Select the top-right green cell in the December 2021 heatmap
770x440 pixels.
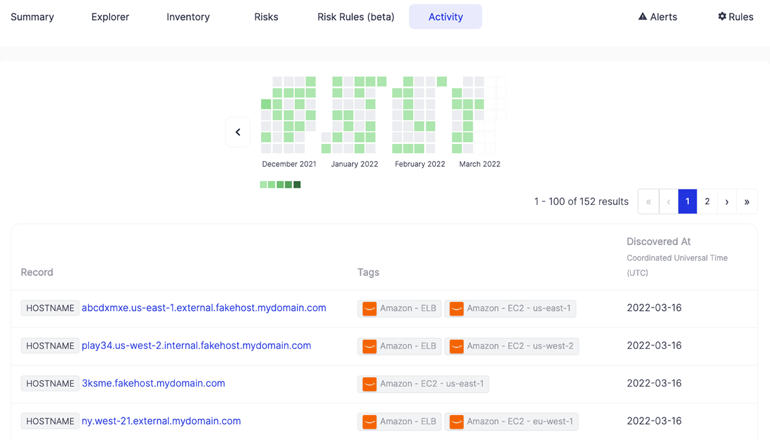[x=311, y=82]
